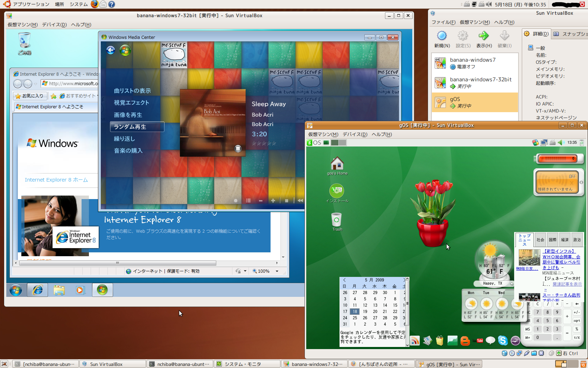This screenshot has height=368, width=588.
Task: Open the インストール gOS icon
Action: point(337,193)
